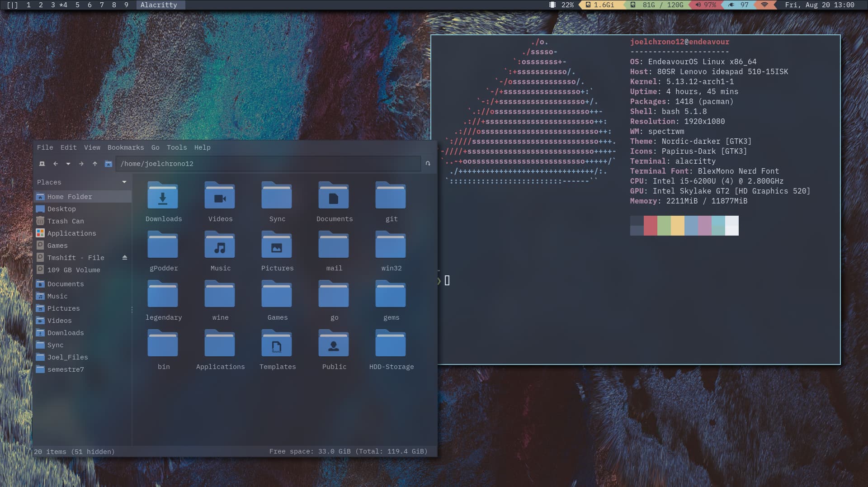Open the File menu
The width and height of the screenshot is (868, 487).
[45, 147]
